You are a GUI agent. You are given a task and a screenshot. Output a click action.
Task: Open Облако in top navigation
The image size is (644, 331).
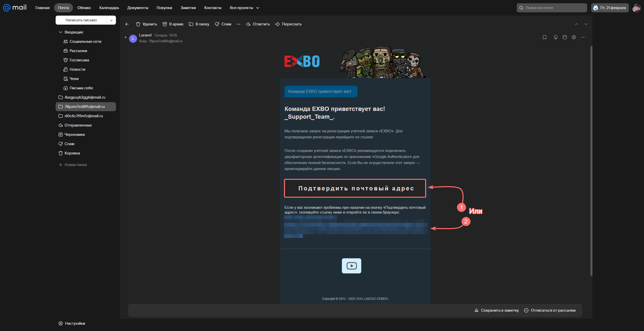pos(84,8)
